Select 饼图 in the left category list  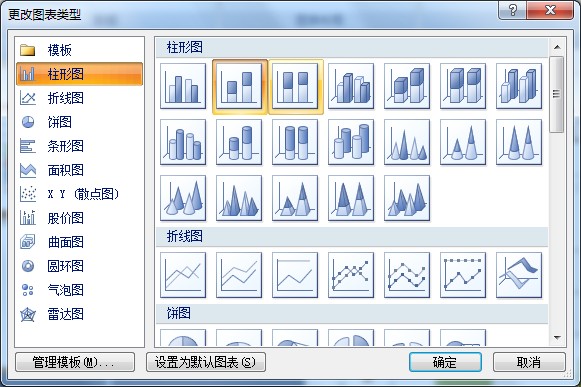click(x=79, y=122)
